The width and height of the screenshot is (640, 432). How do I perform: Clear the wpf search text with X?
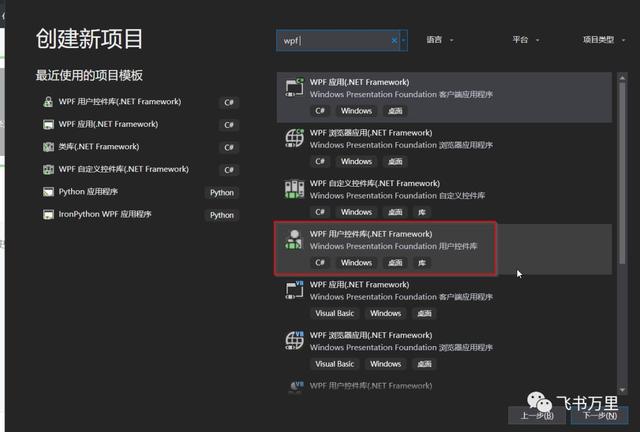394,40
